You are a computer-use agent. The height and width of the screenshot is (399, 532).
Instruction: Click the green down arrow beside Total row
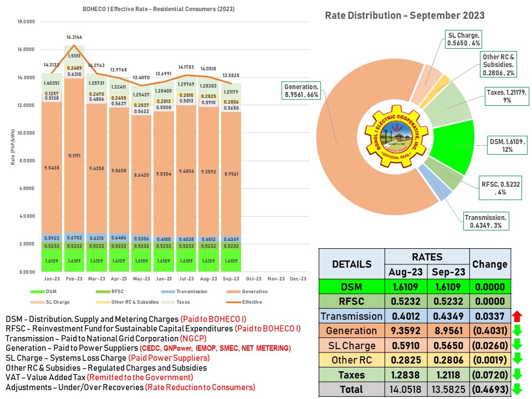518,389
